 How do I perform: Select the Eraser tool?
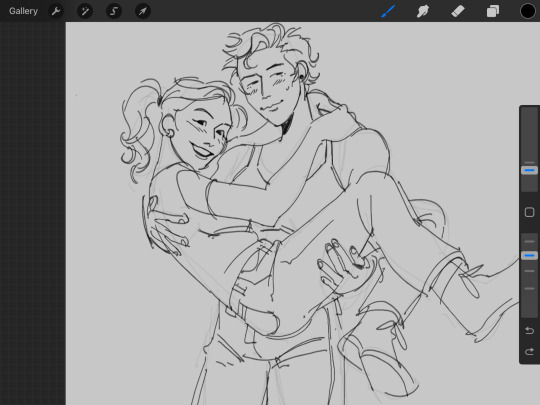coord(458,11)
